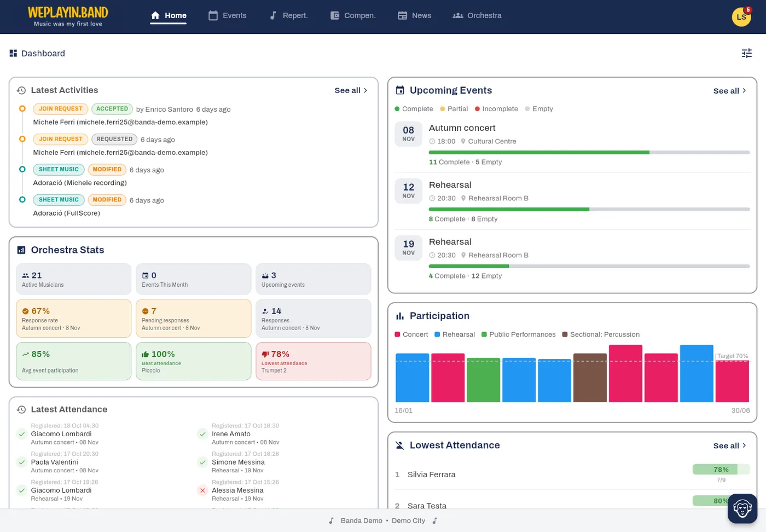Click the Upcoming Events calendar icon
This screenshot has height=532, width=766.
[400, 90]
